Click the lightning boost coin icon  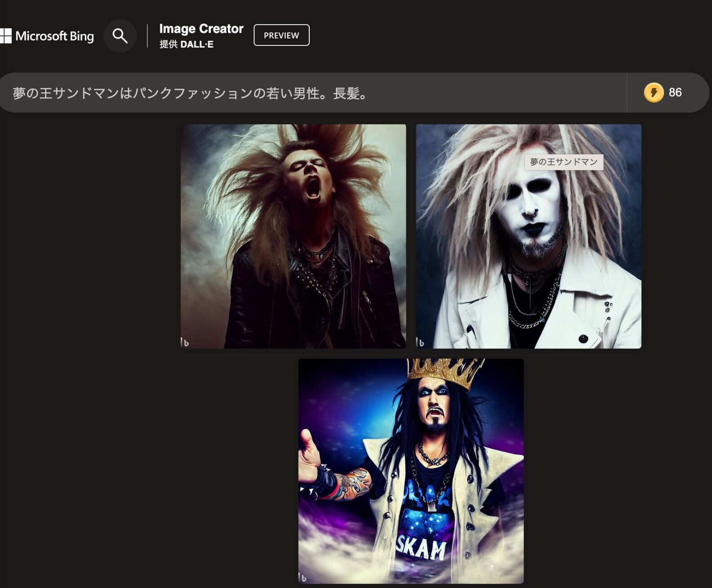pyautogui.click(x=654, y=93)
